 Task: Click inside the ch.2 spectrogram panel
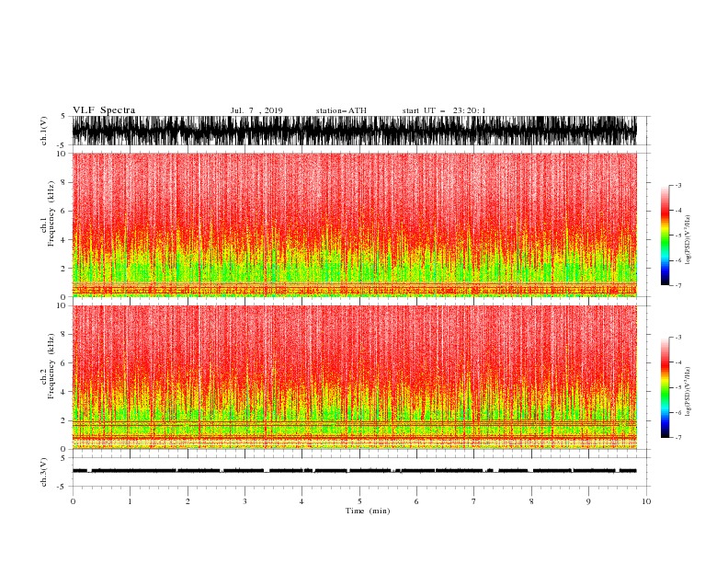click(354, 377)
